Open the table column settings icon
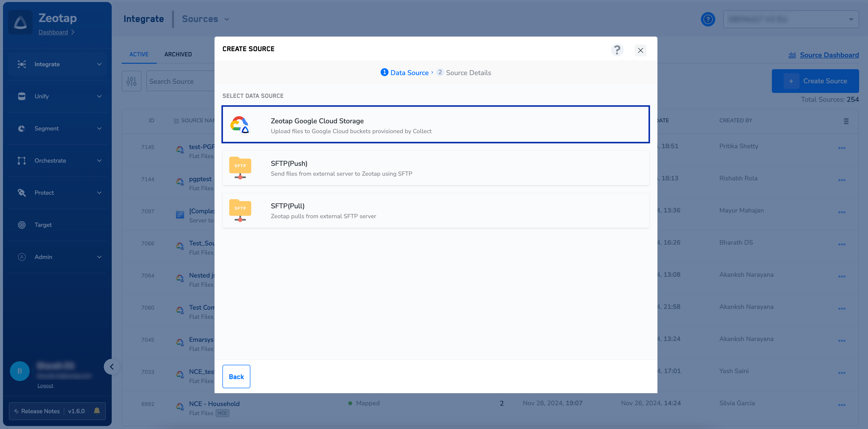 tap(846, 121)
